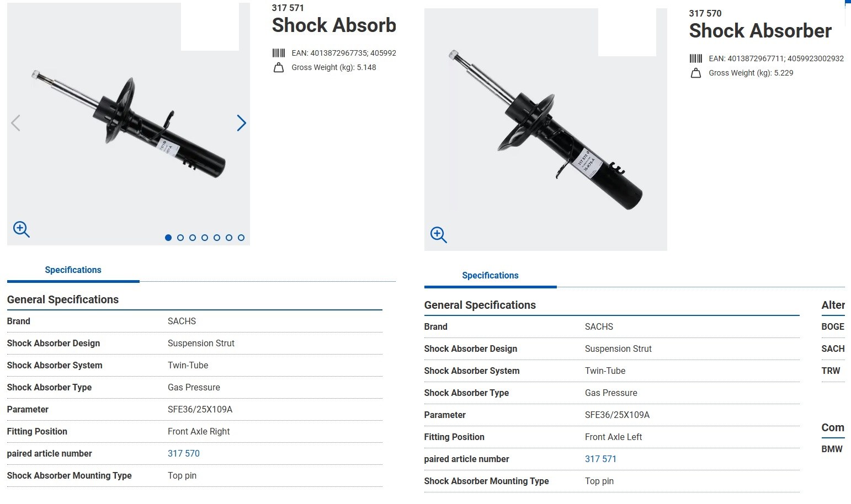This screenshot has height=504, width=851.
Task: Select the third carousel dot indicator
Action: [x=193, y=238]
